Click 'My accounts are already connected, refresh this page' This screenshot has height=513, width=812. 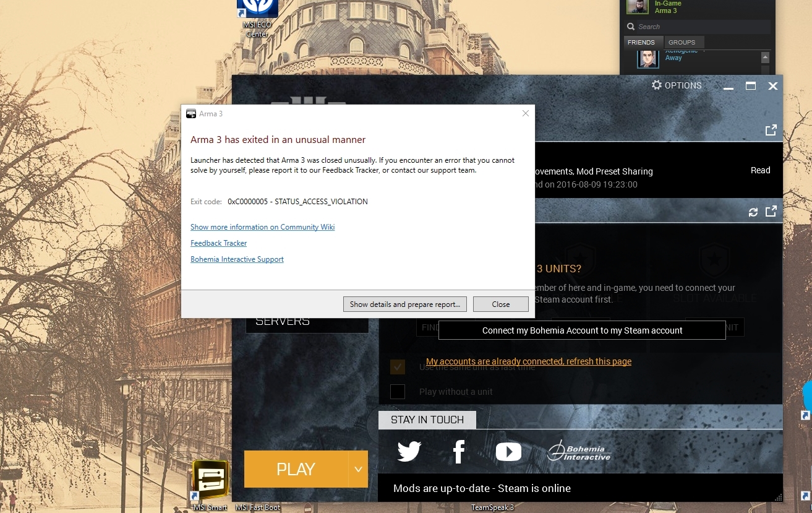click(529, 361)
